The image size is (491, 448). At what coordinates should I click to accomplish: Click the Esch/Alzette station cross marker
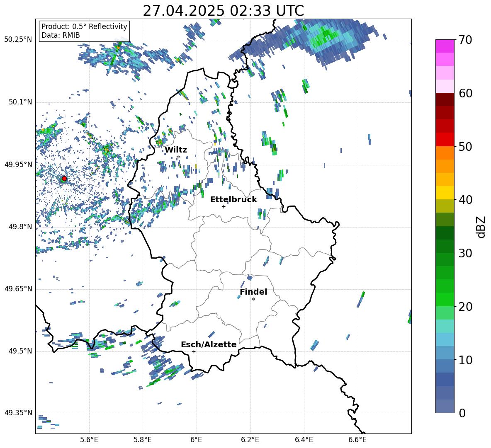(x=194, y=351)
